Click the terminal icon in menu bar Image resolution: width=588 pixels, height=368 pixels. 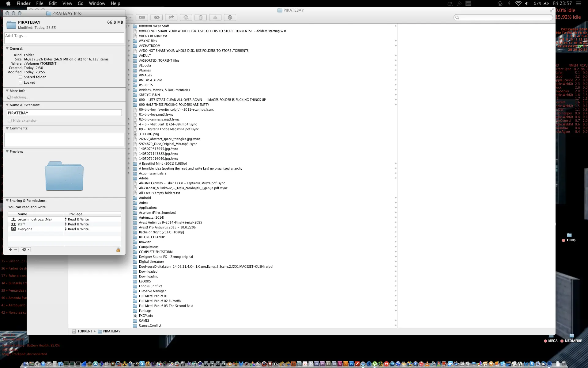coord(468,3)
